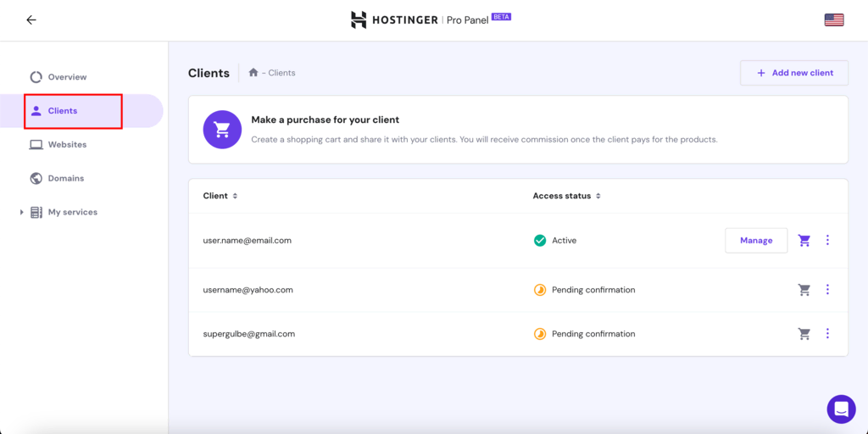The height and width of the screenshot is (434, 868).
Task: Click the home breadcrumb icon
Action: tap(253, 73)
